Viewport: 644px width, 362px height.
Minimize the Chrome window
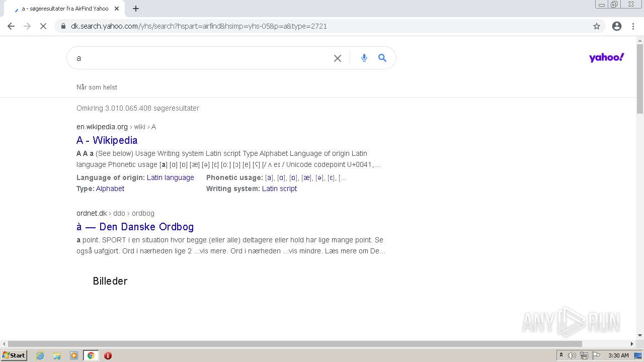click(x=602, y=5)
